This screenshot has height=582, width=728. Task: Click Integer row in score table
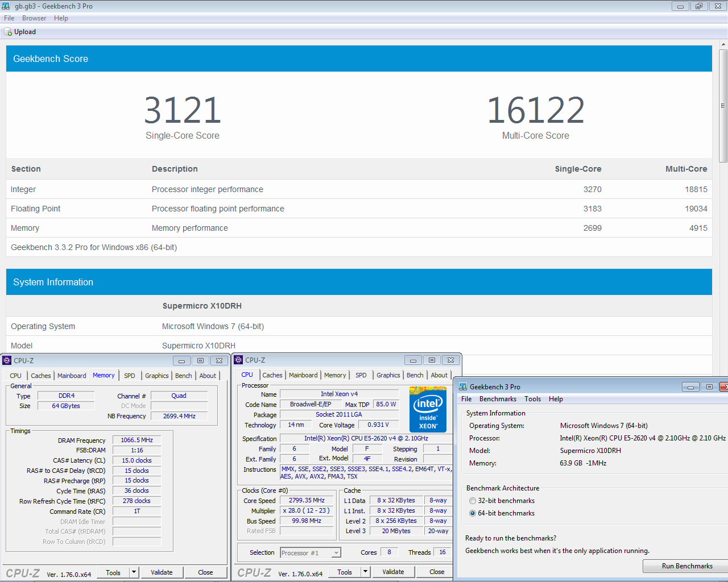359,189
